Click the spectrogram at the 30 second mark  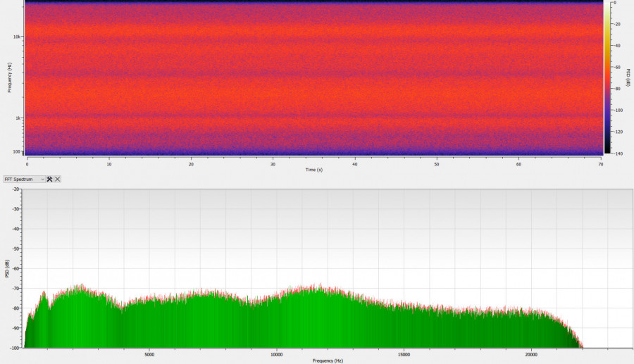pos(273,77)
